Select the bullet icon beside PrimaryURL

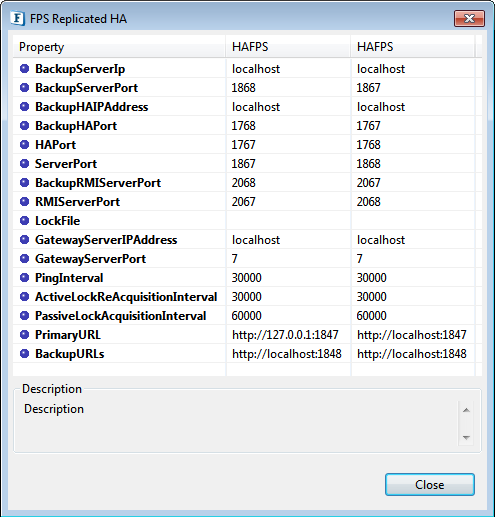click(24, 335)
